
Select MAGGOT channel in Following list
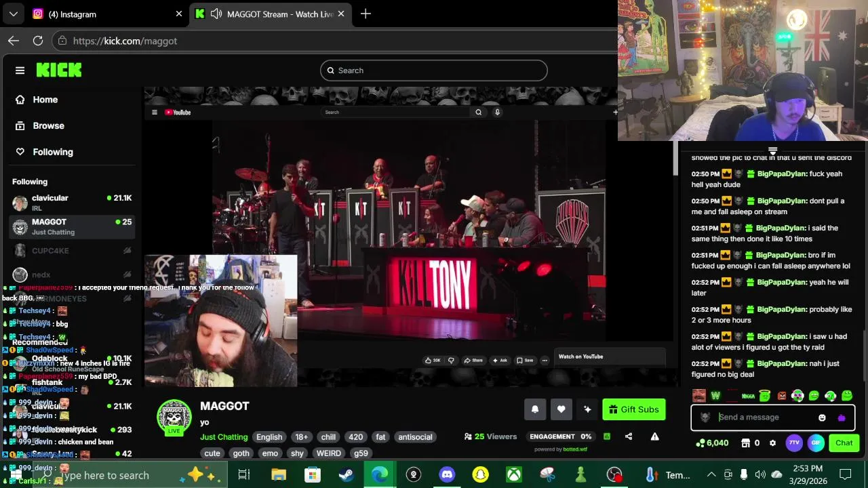(x=71, y=226)
